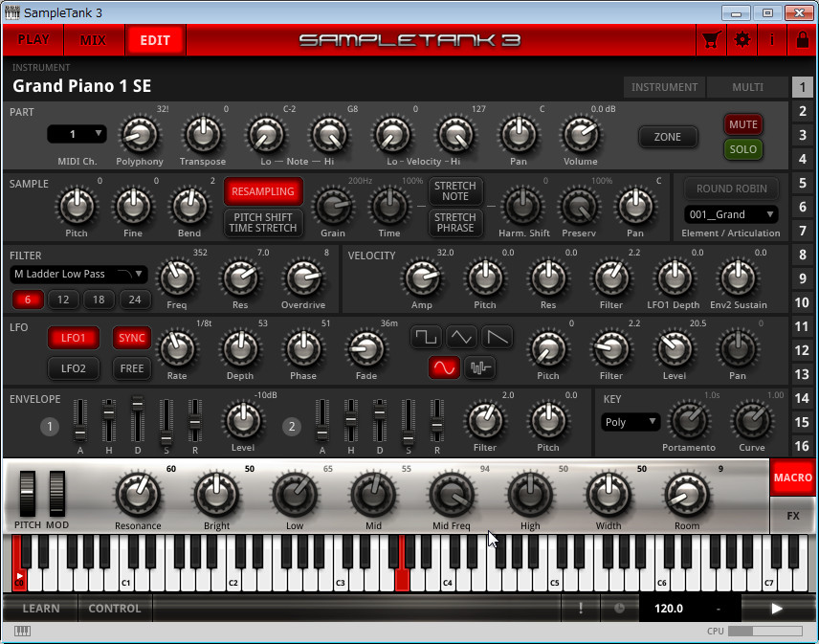
Task: Select LFO2
Action: coord(73,368)
